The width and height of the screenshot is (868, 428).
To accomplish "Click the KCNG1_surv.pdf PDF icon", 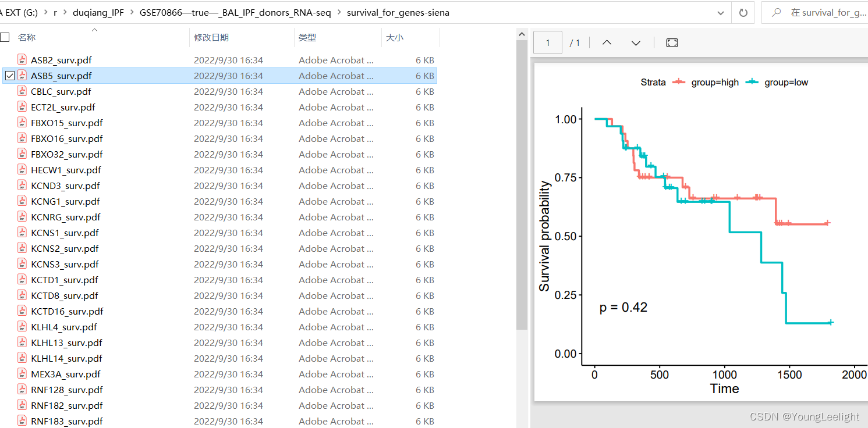I will coord(22,201).
